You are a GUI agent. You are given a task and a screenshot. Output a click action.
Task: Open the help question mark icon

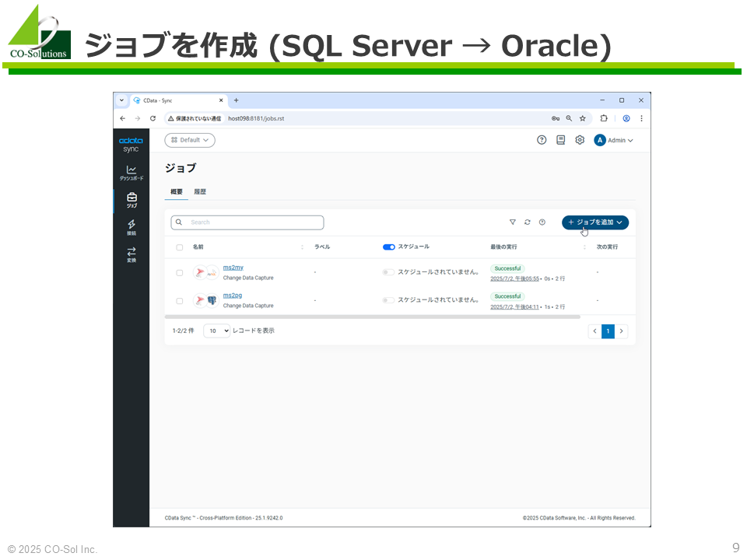[542, 140]
